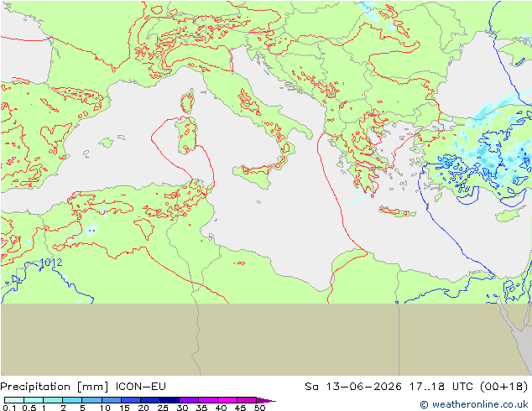Click the "50" legend scale value
Image resolution: width=532 pixels, height=411 pixels.
tap(259, 408)
